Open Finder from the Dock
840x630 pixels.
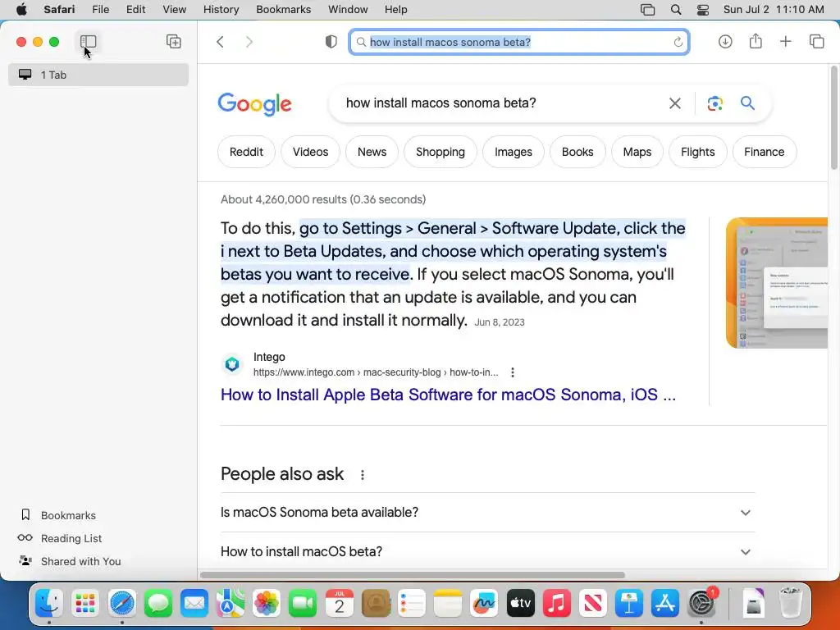48,604
